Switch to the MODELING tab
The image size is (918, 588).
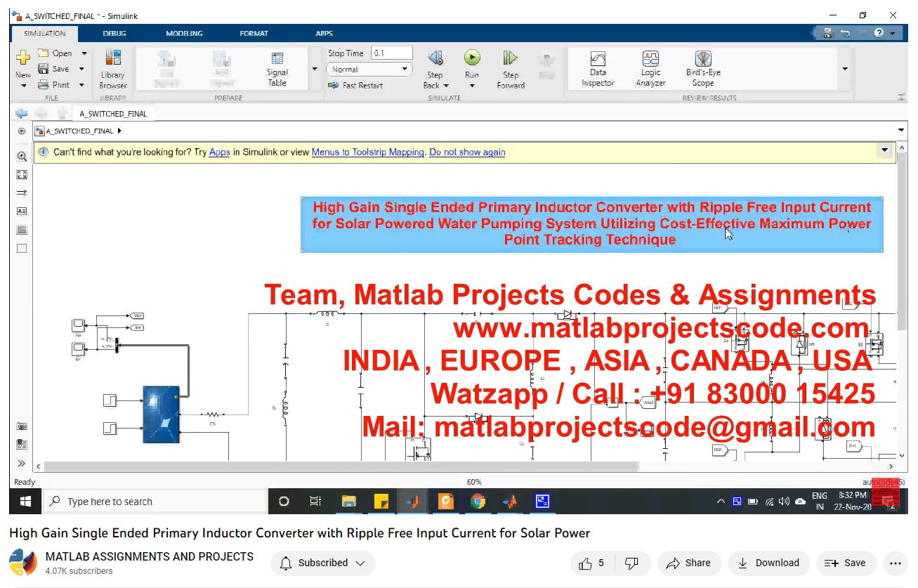click(184, 33)
